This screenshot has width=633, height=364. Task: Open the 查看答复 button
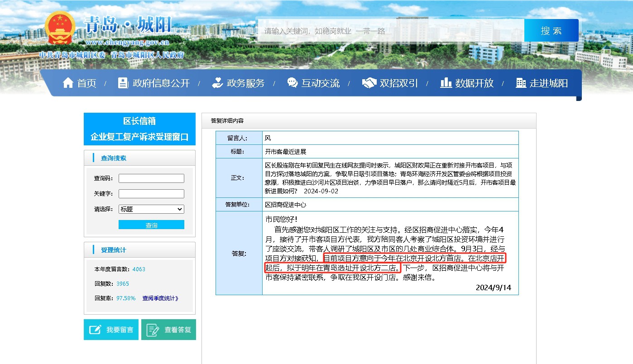coord(168,330)
